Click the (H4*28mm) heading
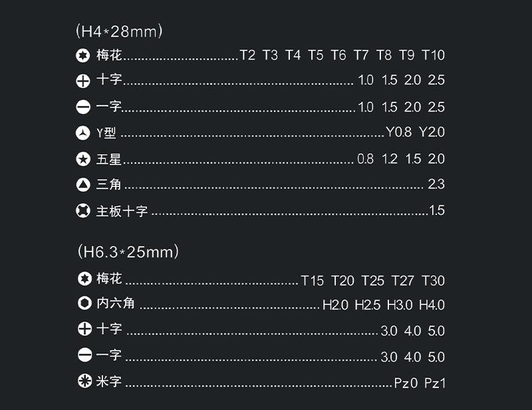532x410 pixels. (x=119, y=31)
